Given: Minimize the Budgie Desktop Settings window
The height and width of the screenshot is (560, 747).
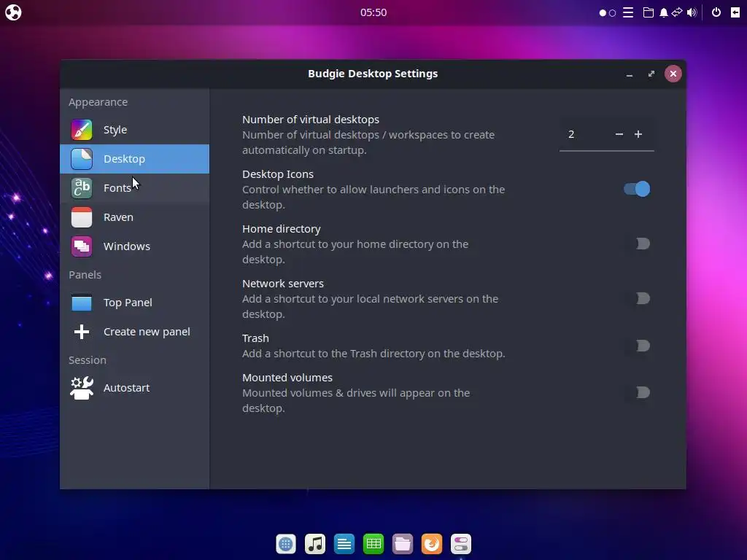Looking at the screenshot, I should [x=630, y=74].
